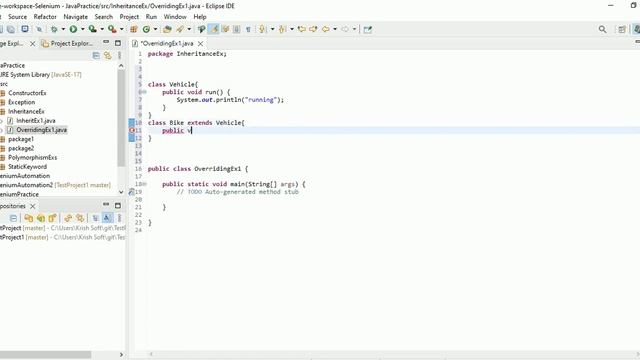
Task: Click Clone a Git Repository icon
Action: (40, 218)
